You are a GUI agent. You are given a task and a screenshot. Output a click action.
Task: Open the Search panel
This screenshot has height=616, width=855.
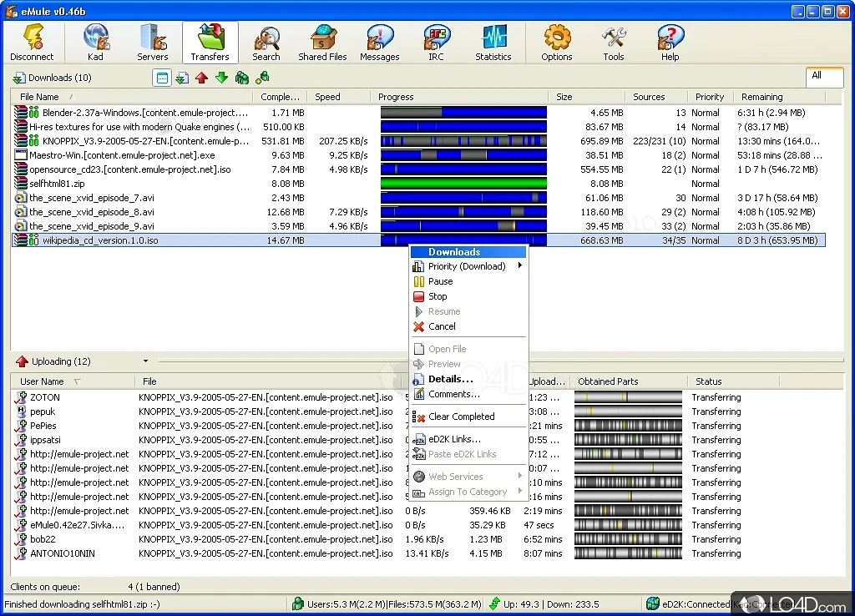click(266, 42)
